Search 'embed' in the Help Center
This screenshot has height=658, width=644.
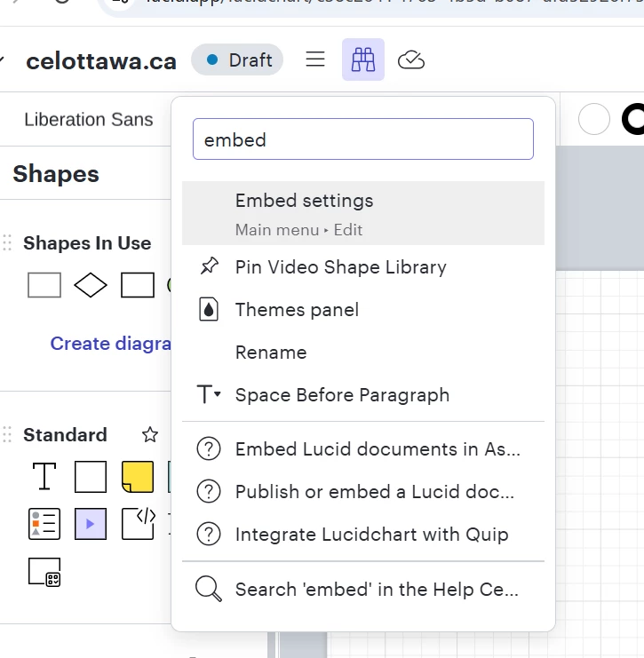363,589
